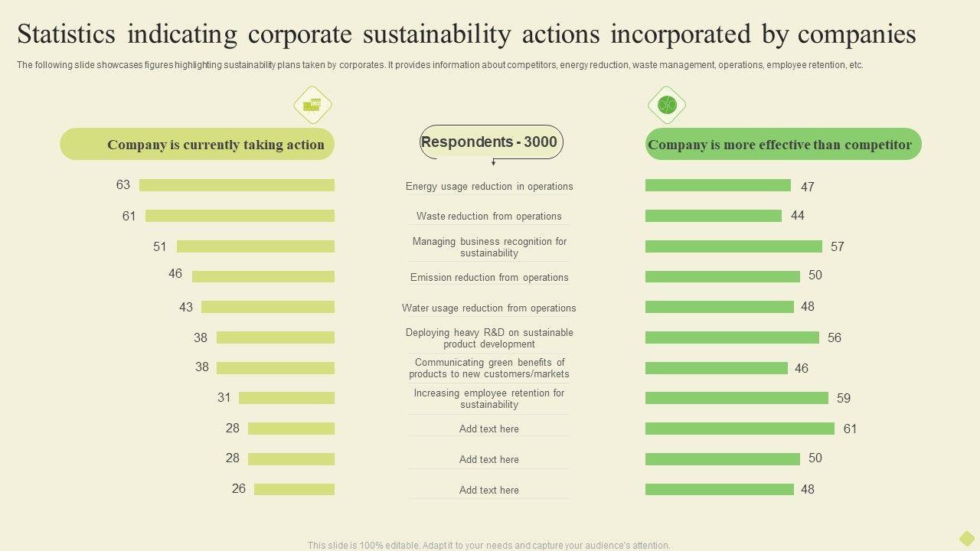
Task: Click the 'Emission reduction from operations' label
Action: [x=489, y=277]
